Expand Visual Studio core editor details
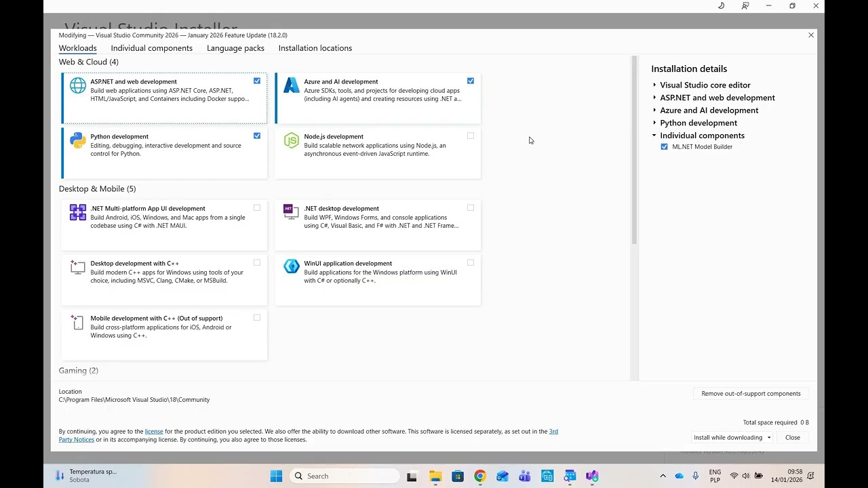Viewport: 868px width, 488px height. (654, 85)
